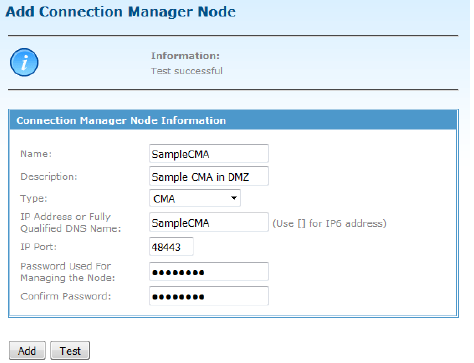Click the IP Port: label
Viewport: 474px width, 363px height.
(x=39, y=247)
